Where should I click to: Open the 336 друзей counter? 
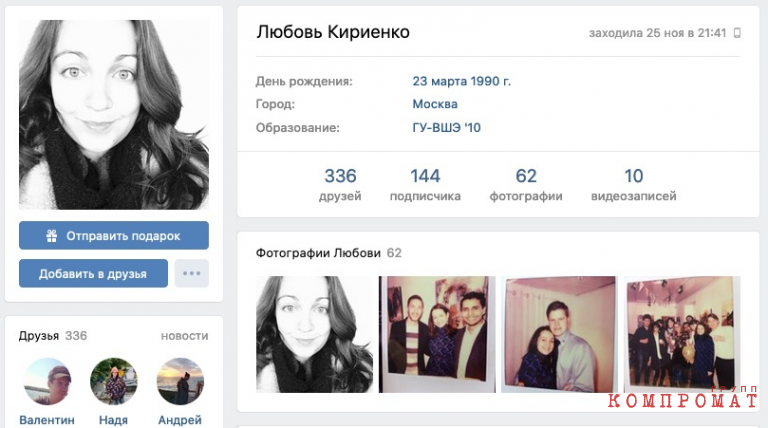coord(340,185)
